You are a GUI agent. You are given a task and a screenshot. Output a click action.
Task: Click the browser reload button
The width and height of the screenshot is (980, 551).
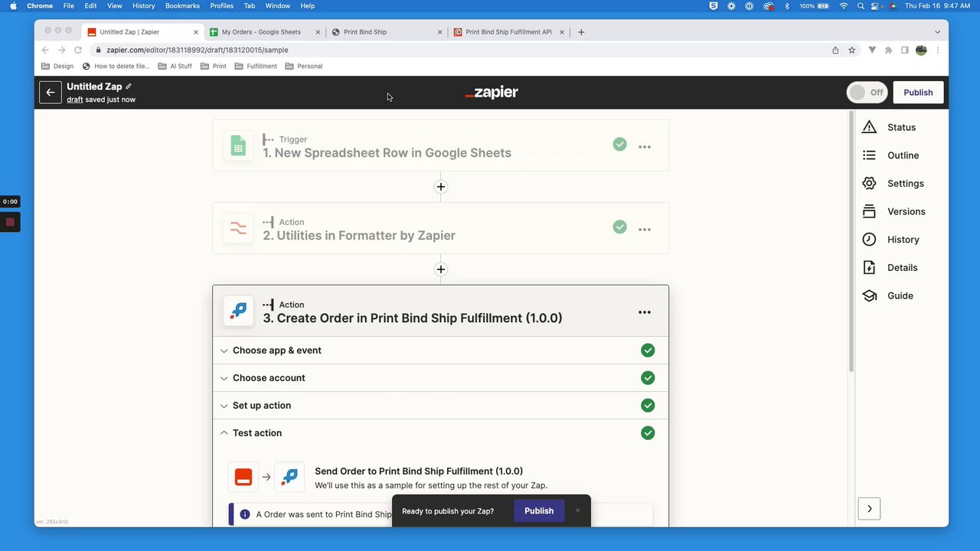point(78,50)
